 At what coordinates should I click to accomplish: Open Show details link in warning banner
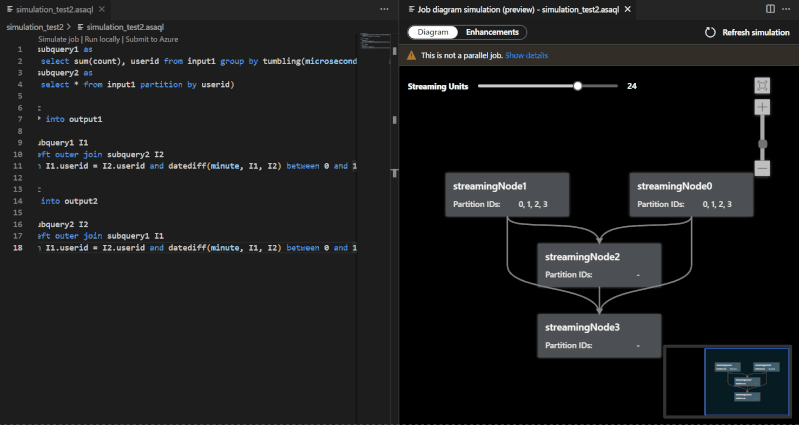[526, 57]
